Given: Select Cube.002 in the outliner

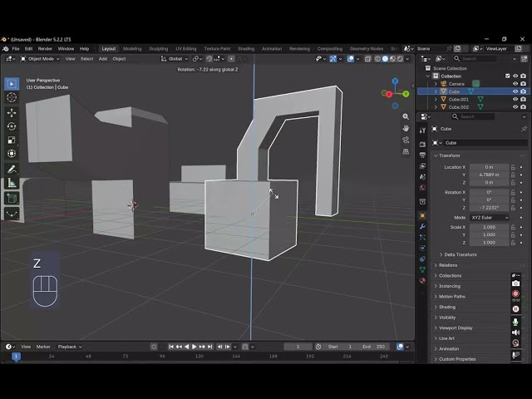Looking at the screenshot, I should pyautogui.click(x=459, y=107).
